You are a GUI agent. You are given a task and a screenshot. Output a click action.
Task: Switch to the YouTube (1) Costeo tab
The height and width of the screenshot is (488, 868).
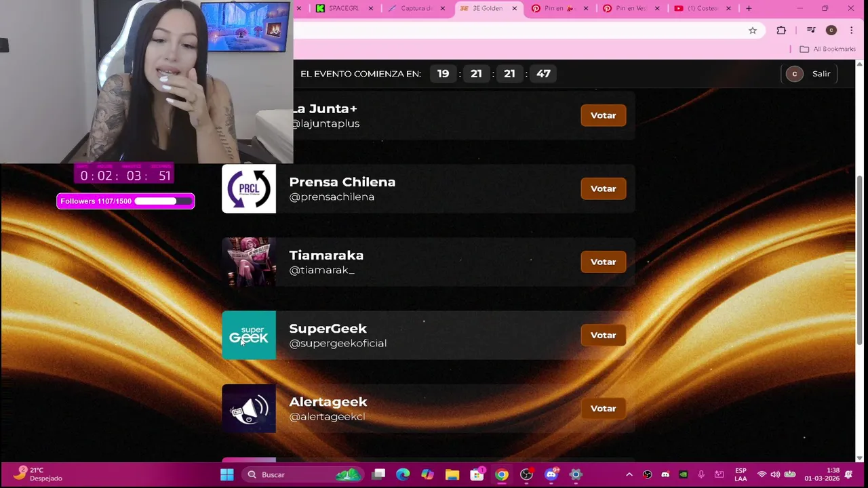point(702,8)
